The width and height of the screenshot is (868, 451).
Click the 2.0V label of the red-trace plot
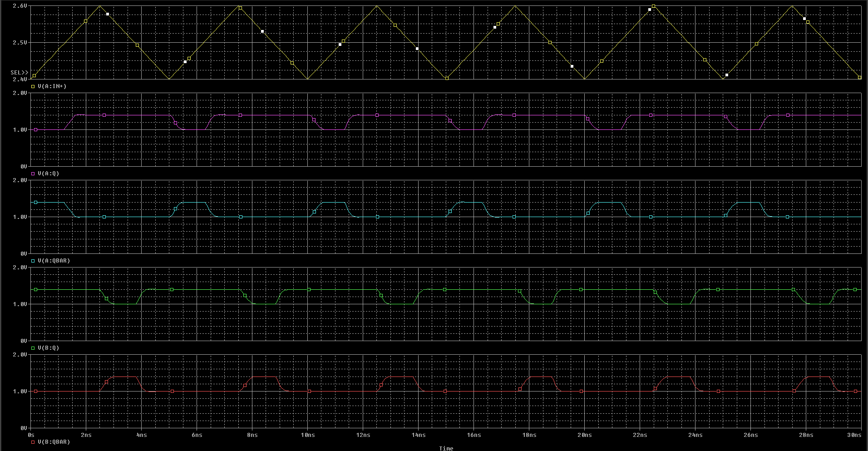tap(20, 355)
